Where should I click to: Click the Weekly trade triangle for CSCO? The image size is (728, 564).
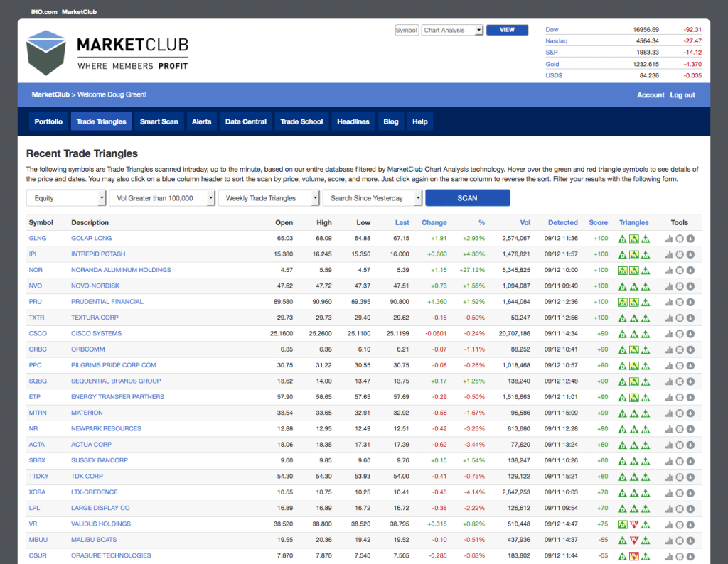(634, 333)
